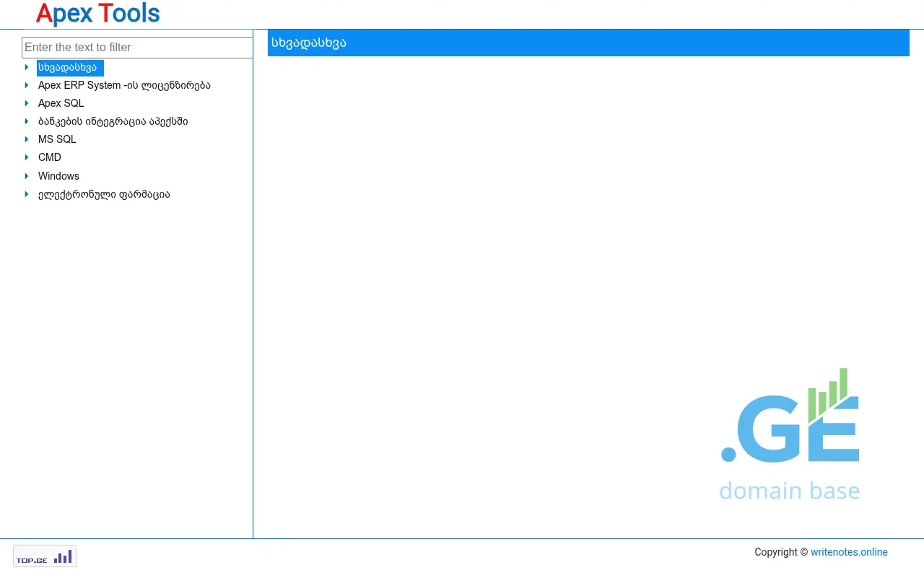
Task: Expand the სხვადასხვა tree node arrow
Action: pos(27,67)
